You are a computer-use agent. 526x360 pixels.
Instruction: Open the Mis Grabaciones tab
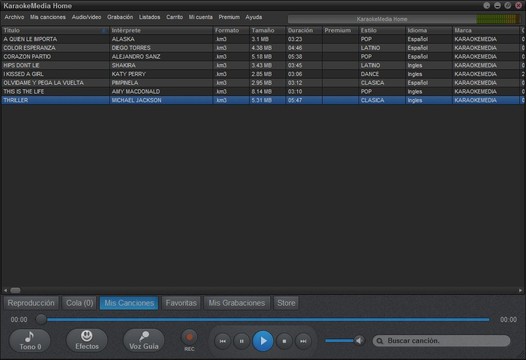pyautogui.click(x=237, y=303)
